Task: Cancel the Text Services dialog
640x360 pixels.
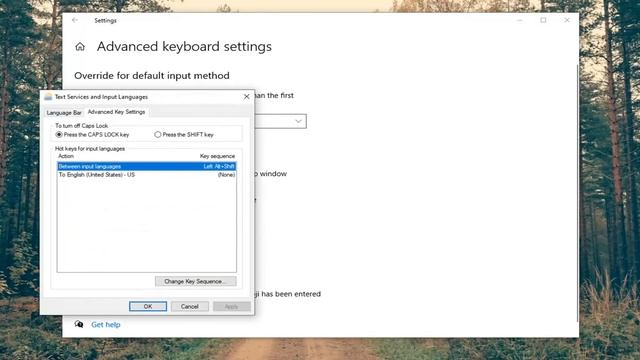Action: click(x=190, y=306)
